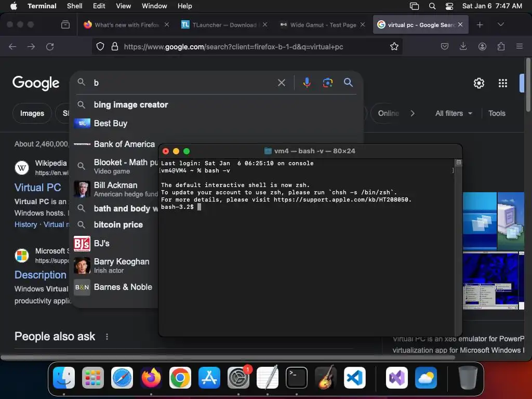
Task: Open a new Firefox tab
Action: click(480, 25)
